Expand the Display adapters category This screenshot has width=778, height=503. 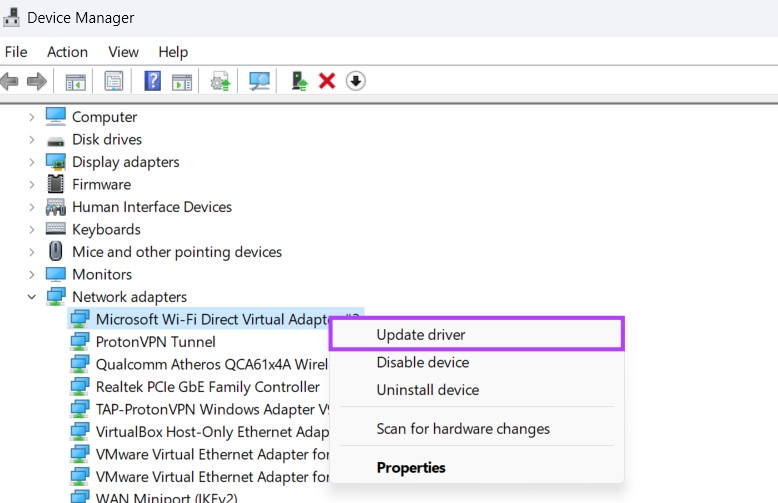tap(32, 162)
